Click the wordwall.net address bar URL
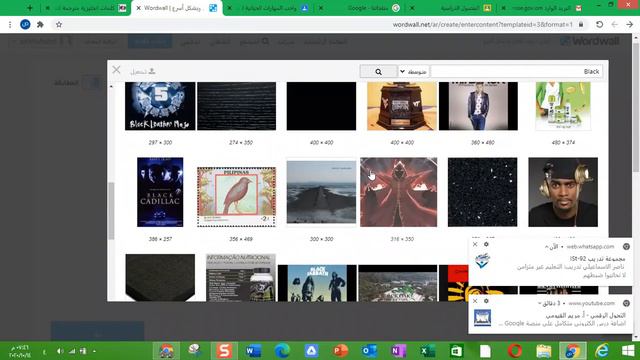 click(482, 24)
